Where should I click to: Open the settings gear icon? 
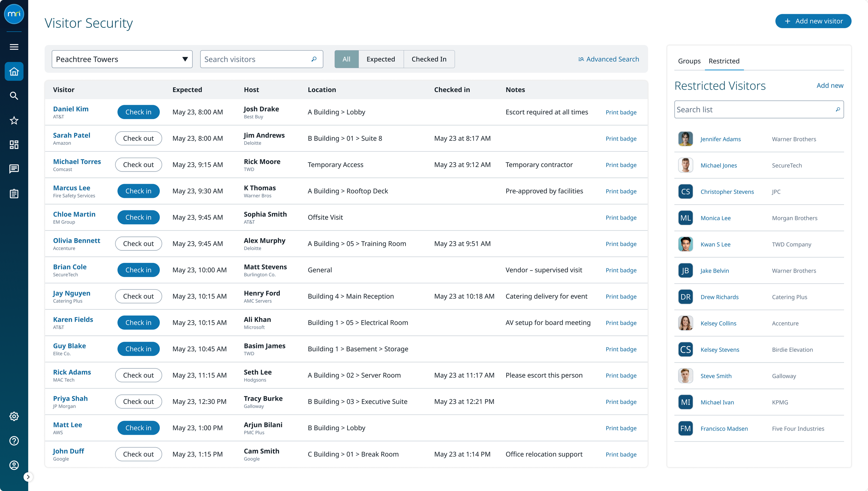pyautogui.click(x=14, y=416)
